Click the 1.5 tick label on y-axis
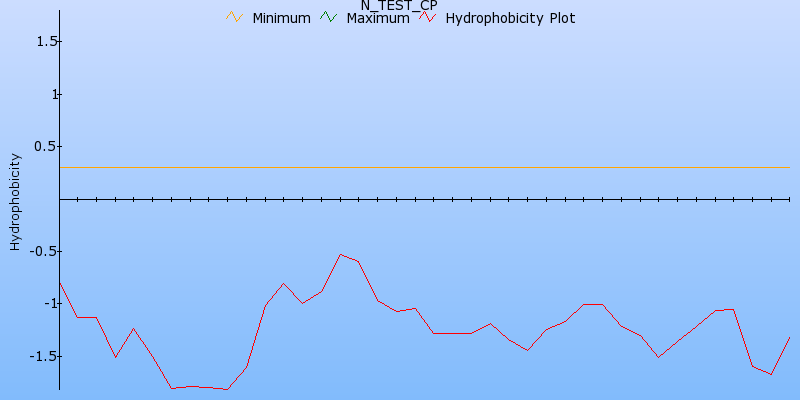The width and height of the screenshot is (800, 400). click(44, 41)
